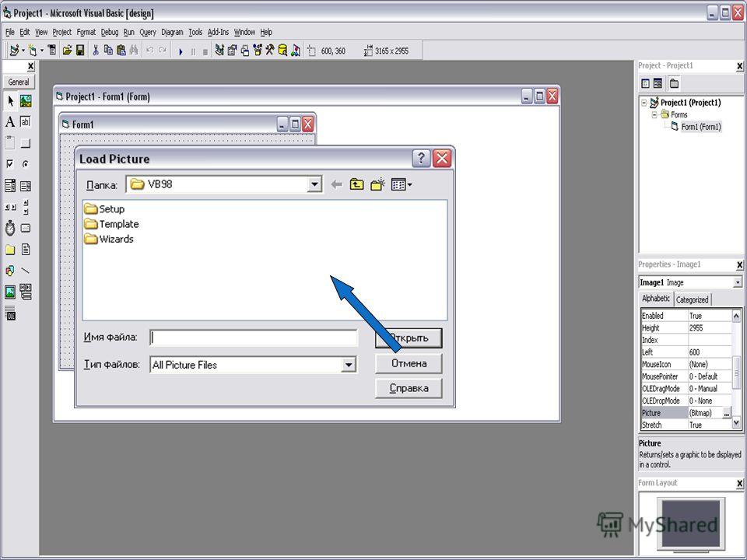The width and height of the screenshot is (747, 560).
Task: Open the Image1 object dropdown in Properties
Action: tap(738, 282)
